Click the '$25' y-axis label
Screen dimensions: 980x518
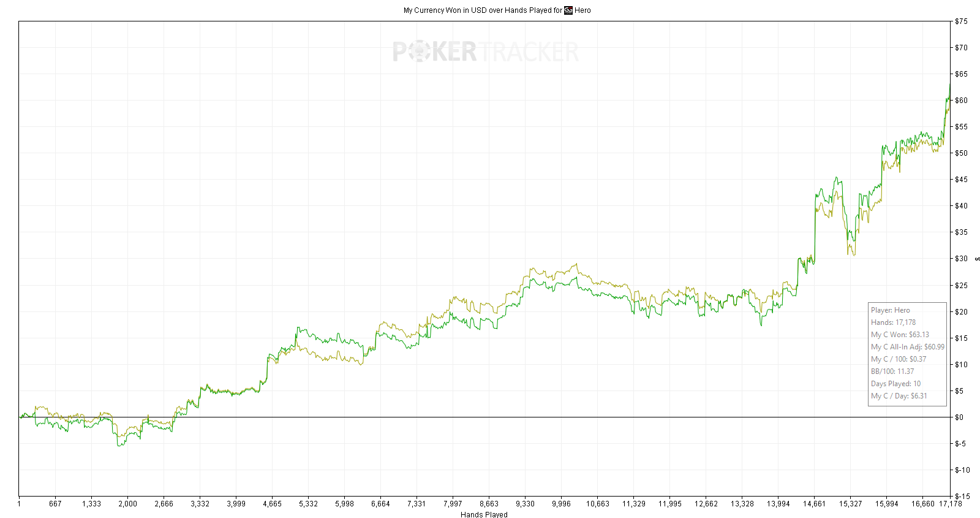961,286
